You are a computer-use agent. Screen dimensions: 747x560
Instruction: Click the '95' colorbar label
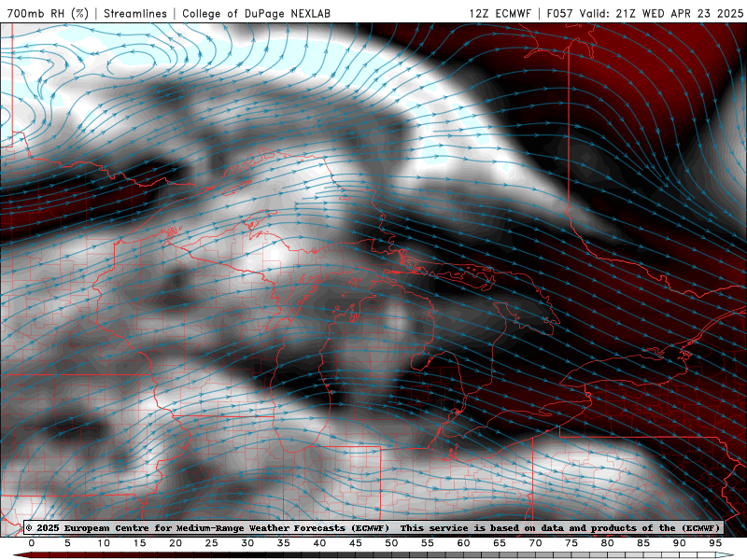click(x=715, y=543)
